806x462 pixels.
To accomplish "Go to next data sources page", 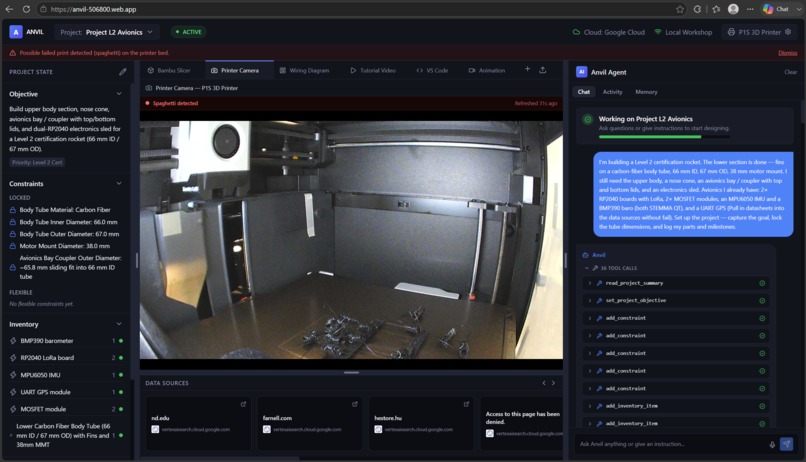I will coord(553,383).
